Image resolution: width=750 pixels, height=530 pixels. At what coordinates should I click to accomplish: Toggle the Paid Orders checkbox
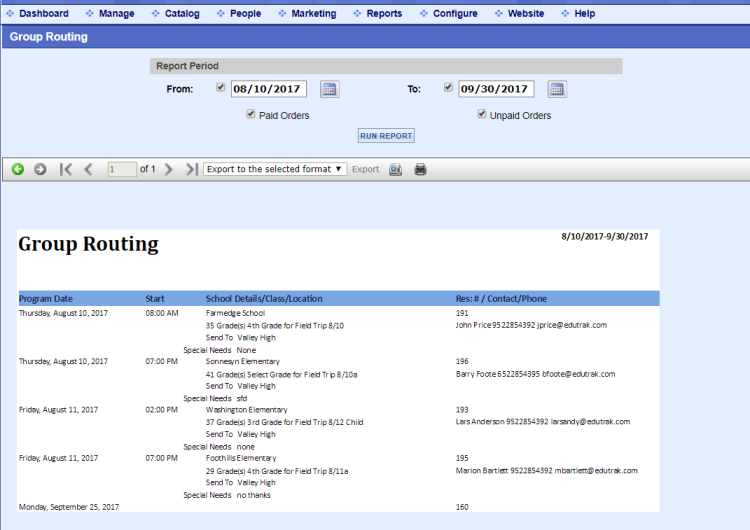251,114
